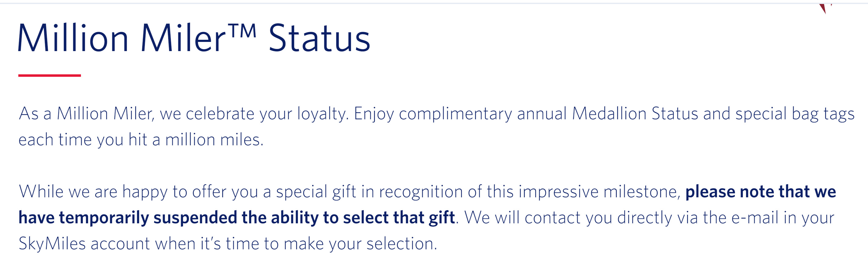
Task: Click the red line under the heading
Action: click(x=49, y=76)
